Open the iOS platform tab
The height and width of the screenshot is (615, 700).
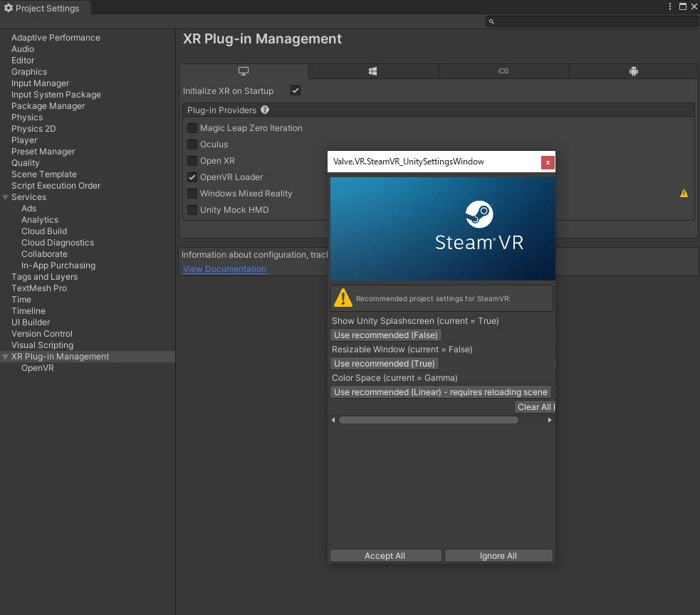tap(503, 71)
